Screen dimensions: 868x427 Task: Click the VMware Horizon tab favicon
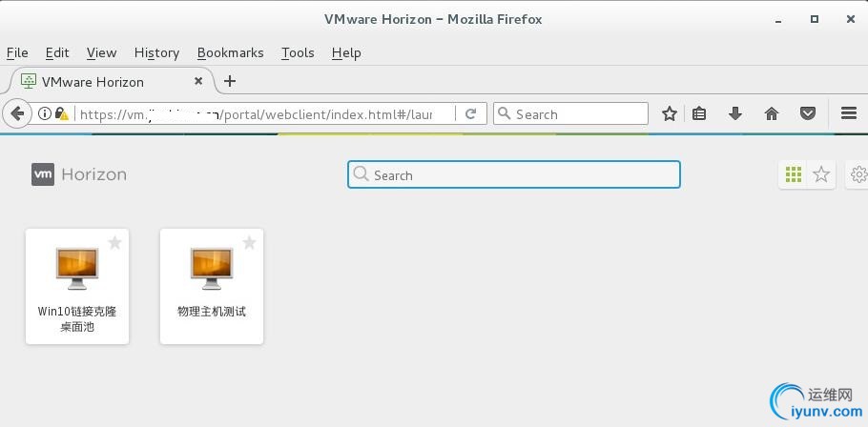pos(29,81)
